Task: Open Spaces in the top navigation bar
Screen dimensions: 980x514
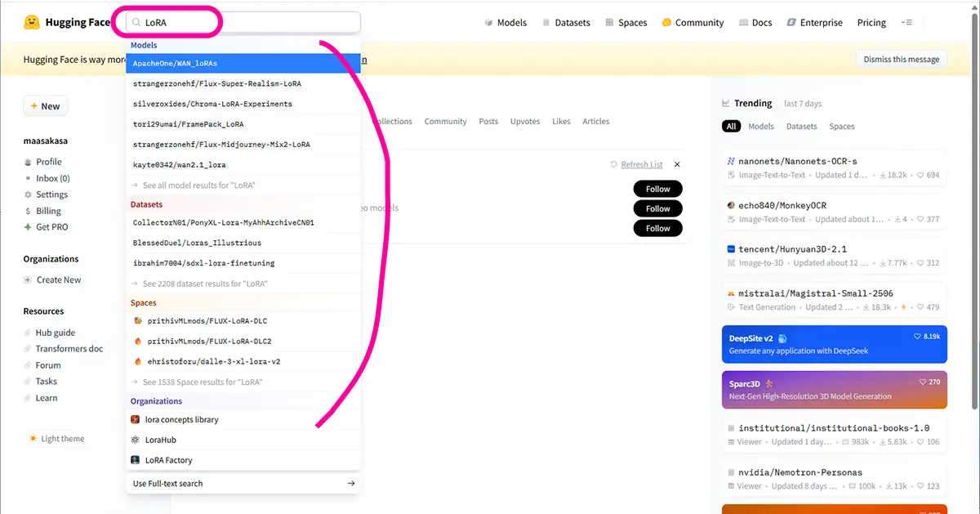Action: 626,23
